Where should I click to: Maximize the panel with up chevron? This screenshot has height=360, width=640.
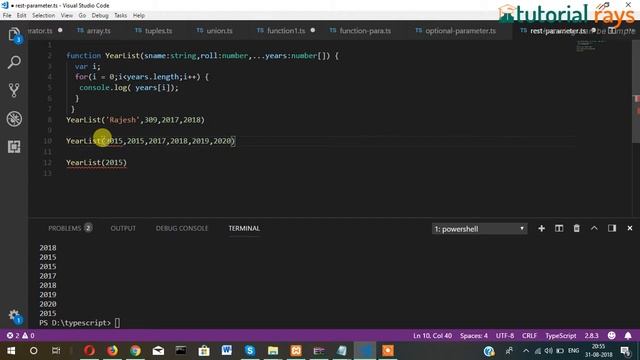pos(594,229)
